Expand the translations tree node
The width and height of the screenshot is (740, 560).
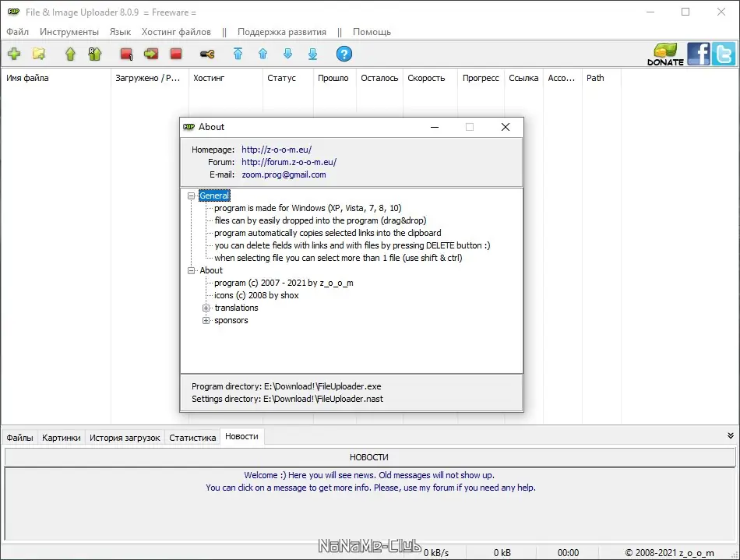point(206,308)
